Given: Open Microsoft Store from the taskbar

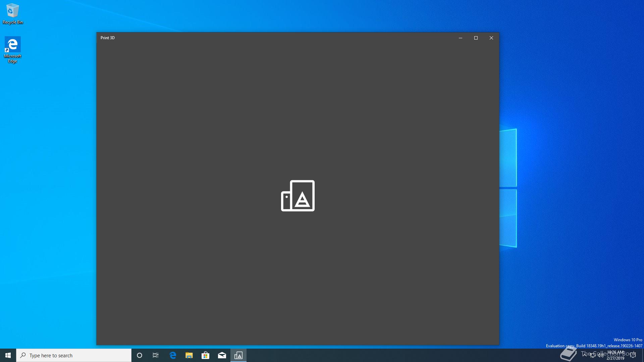Looking at the screenshot, I should pos(205,355).
